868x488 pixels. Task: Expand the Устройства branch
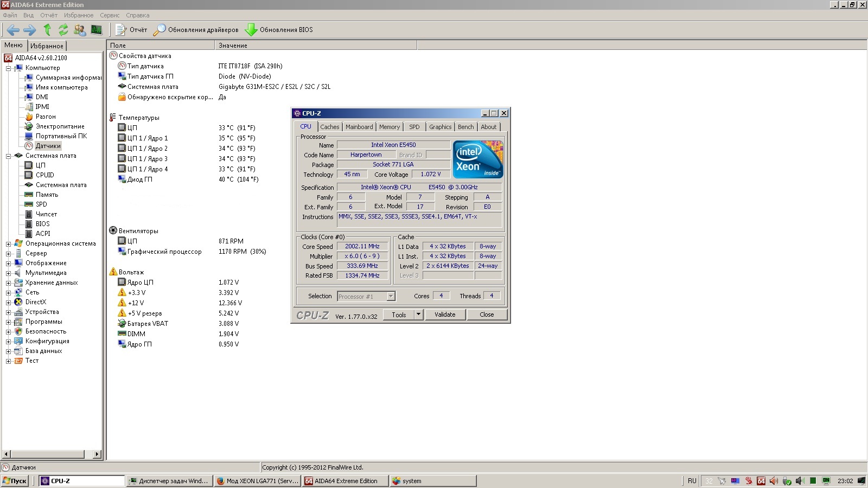click(x=8, y=312)
